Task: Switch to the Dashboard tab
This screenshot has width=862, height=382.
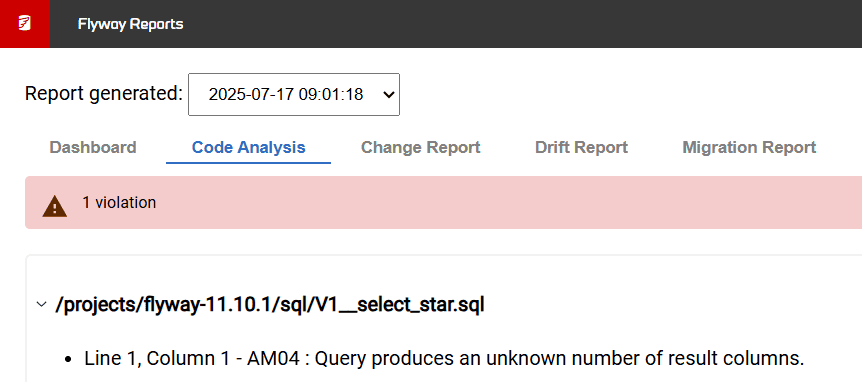Action: [93, 147]
